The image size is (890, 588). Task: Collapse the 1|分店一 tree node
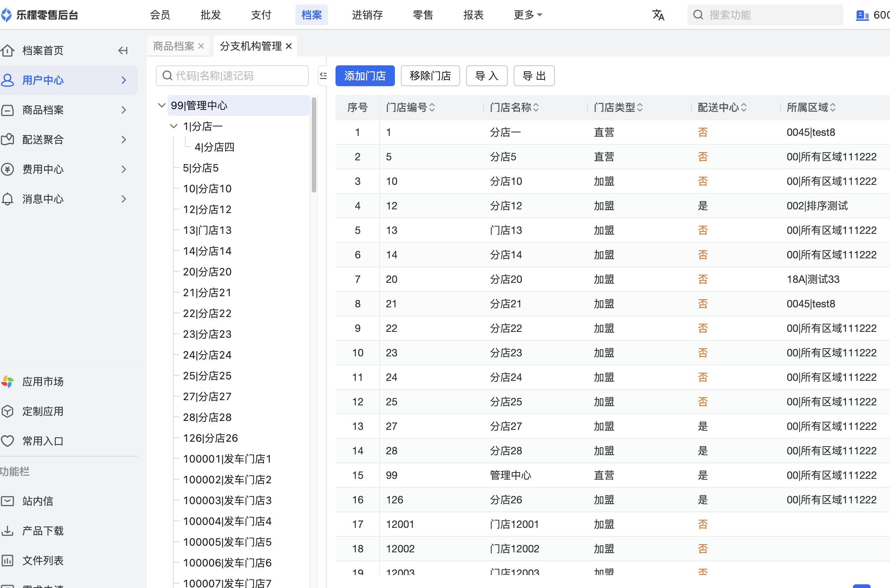174,126
